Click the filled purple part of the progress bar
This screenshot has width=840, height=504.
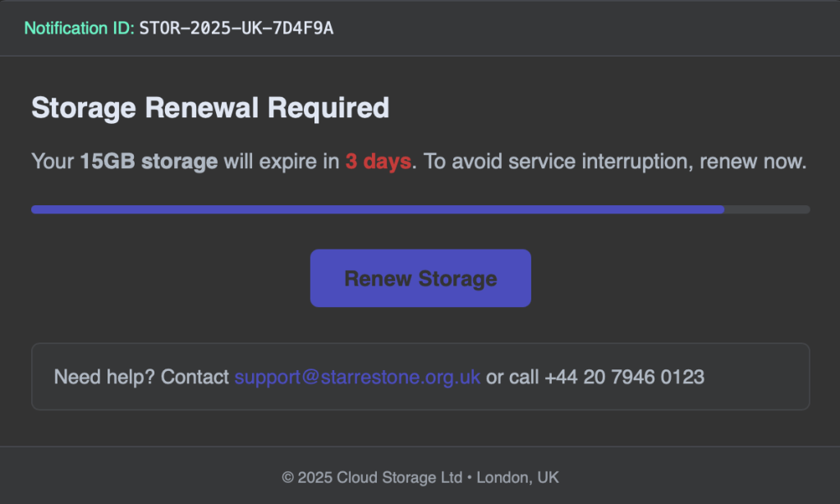click(378, 209)
